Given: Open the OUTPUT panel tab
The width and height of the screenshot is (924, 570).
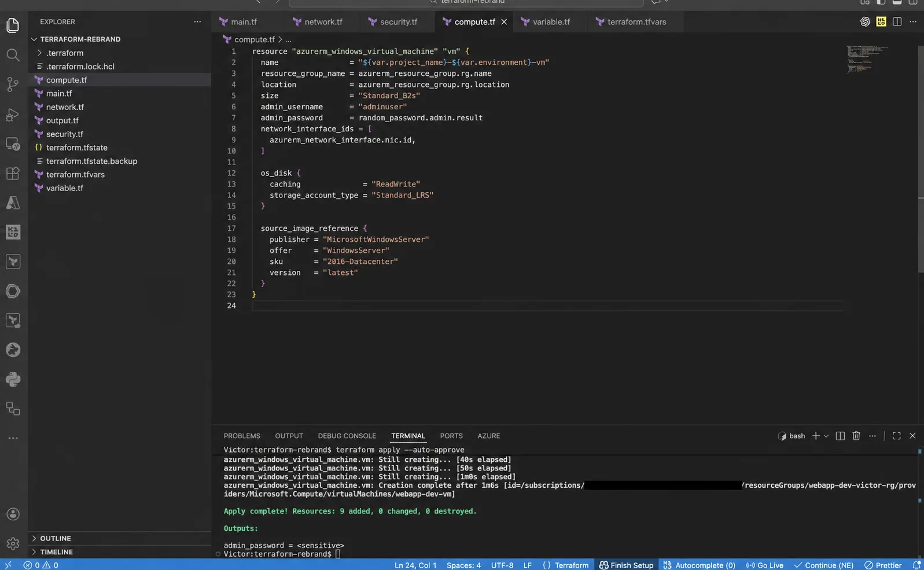Looking at the screenshot, I should [289, 436].
